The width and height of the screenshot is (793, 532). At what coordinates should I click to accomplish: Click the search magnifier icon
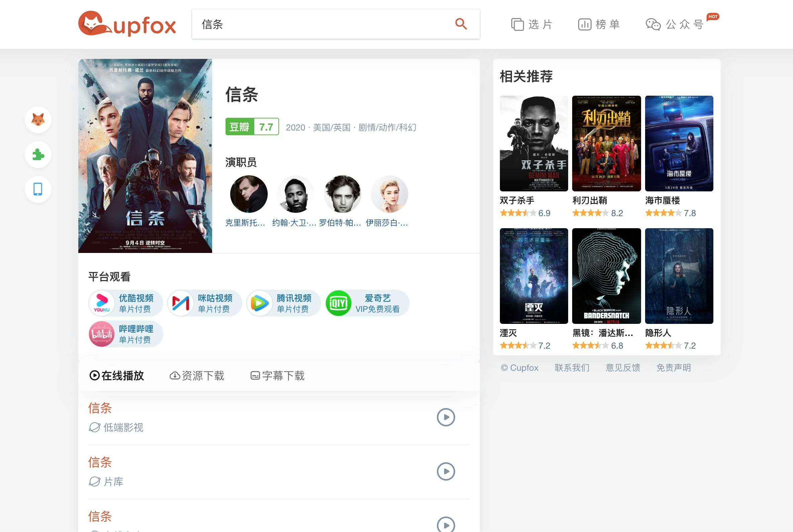(x=461, y=24)
